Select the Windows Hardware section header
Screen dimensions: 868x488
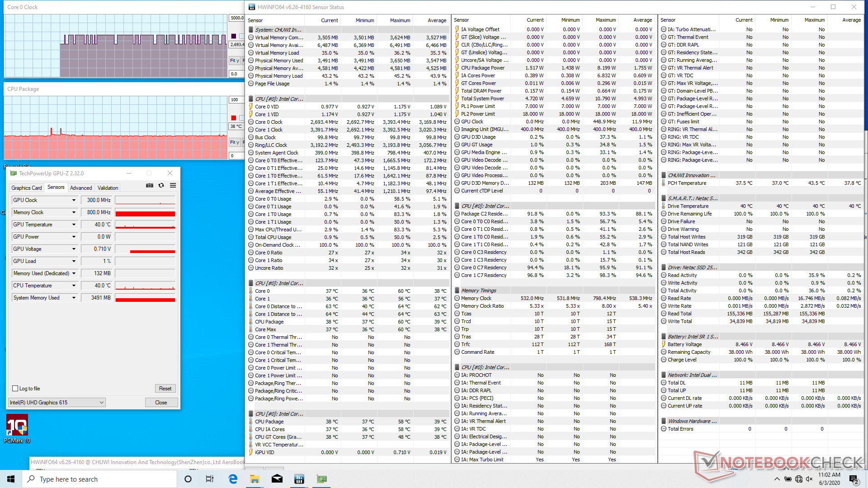tap(761, 421)
